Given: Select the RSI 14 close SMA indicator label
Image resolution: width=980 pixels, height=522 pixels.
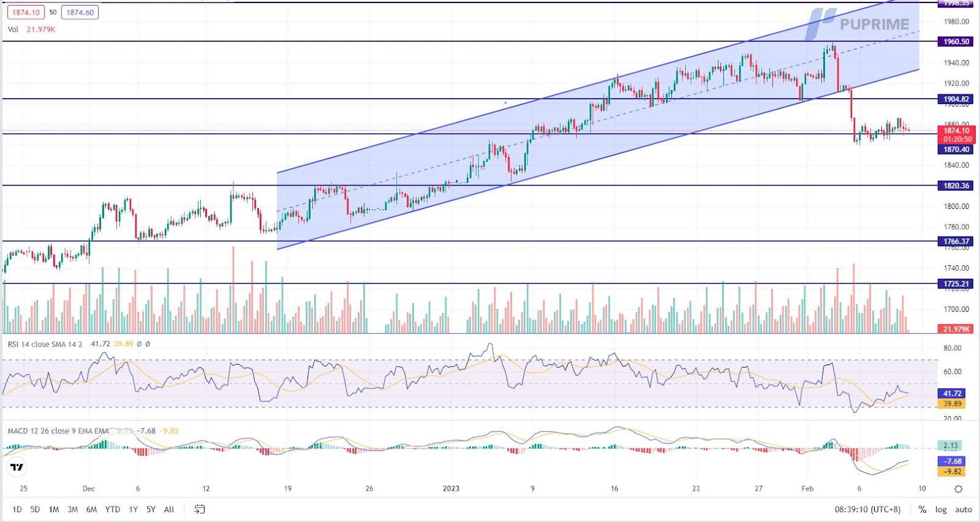Looking at the screenshot, I should coord(45,344).
